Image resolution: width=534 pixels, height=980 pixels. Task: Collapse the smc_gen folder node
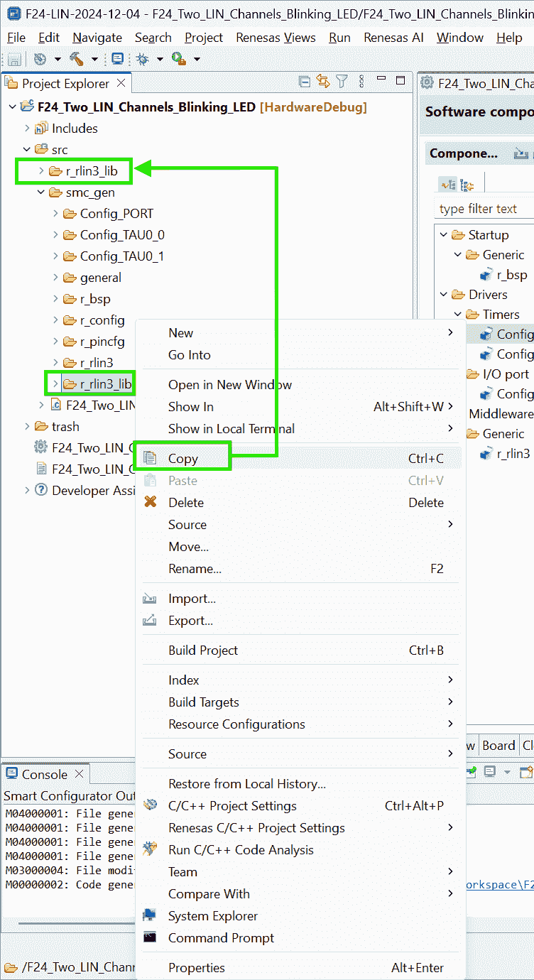pyautogui.click(x=42, y=192)
